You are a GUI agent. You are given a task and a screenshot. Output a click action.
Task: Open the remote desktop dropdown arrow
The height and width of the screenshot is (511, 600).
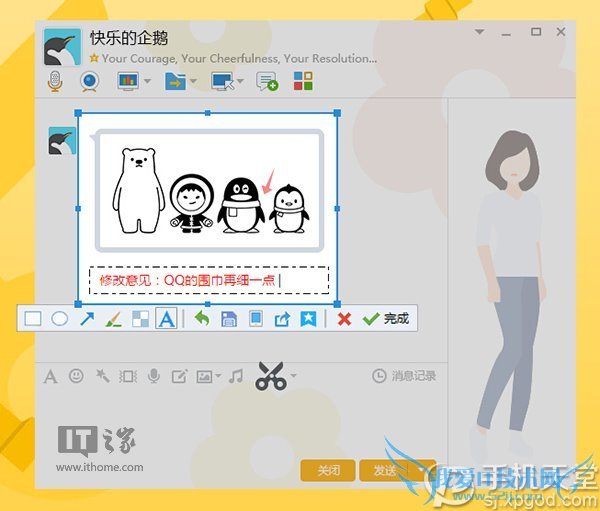pos(239,81)
